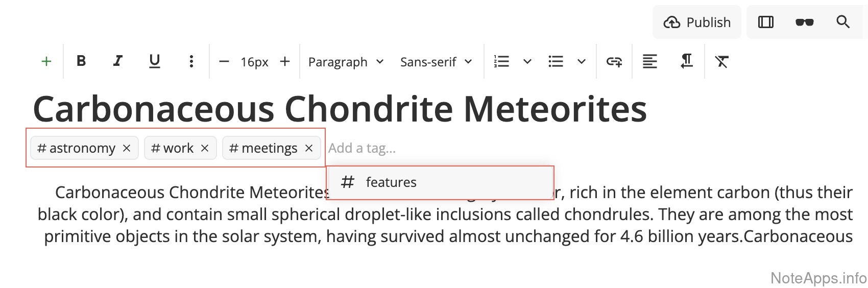The image size is (868, 288).
Task: Expand the bullet list options arrow
Action: pos(581,62)
